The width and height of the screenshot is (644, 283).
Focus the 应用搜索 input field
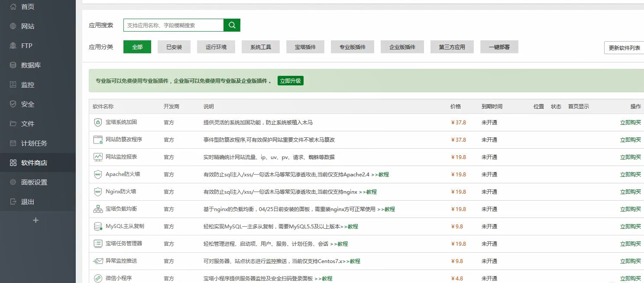click(x=174, y=25)
